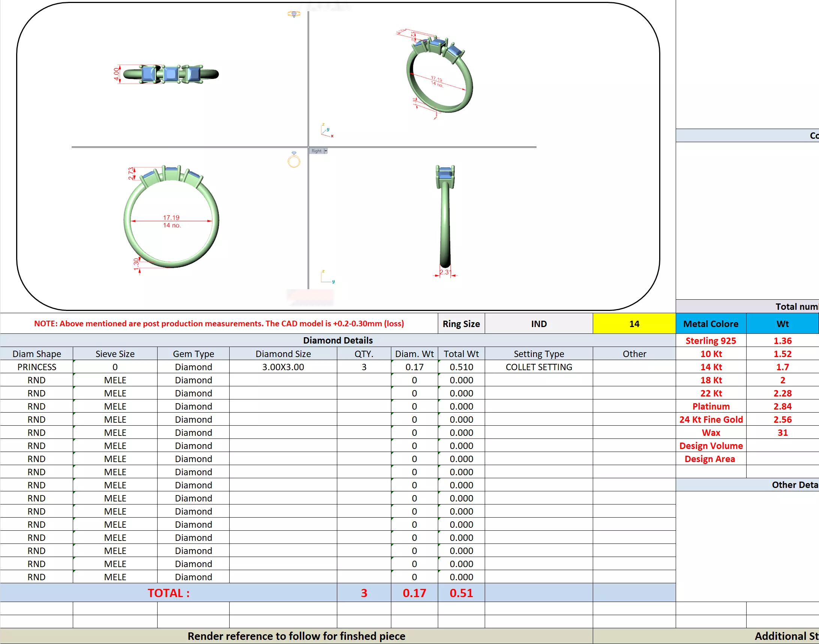Click the Sieve Size column header
Image resolution: width=819 pixels, height=644 pixels.
[x=115, y=354]
